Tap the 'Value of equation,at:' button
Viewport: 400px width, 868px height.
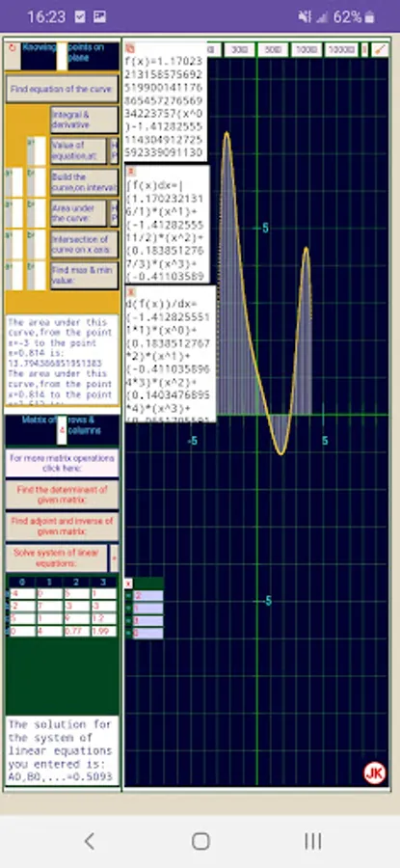(79, 150)
